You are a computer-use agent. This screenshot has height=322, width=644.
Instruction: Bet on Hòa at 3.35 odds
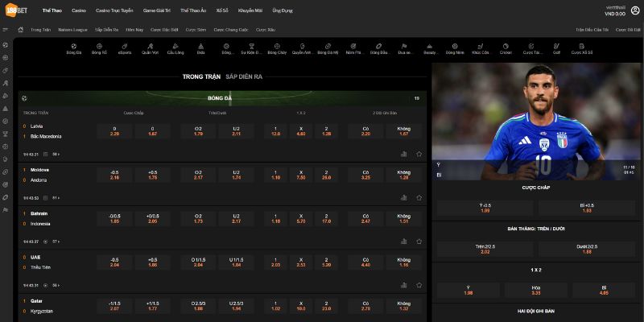(537, 290)
